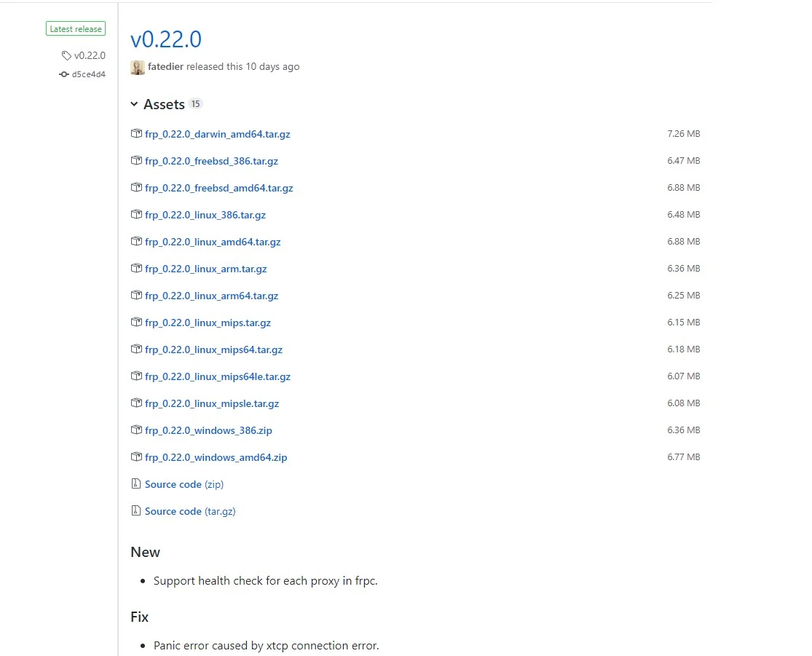Click the 6.77 MB size text
Screen dimensions: 812x656
(684, 457)
